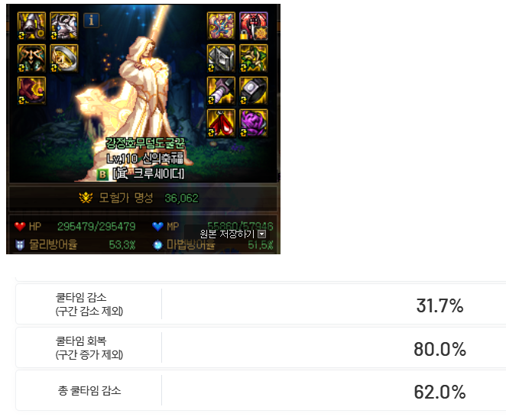Expand the 원본 저장하기 dropdown arrow
This screenshot has width=506, height=420.
(x=262, y=234)
